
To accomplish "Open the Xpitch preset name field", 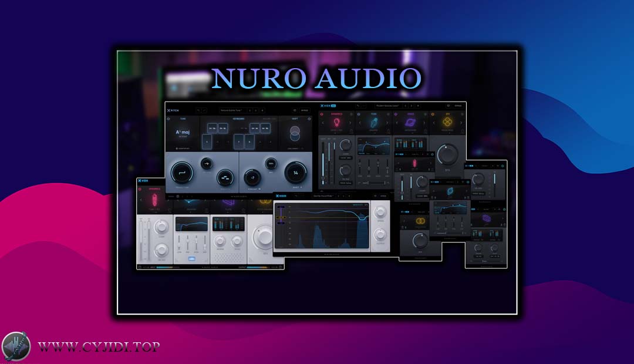I will (x=233, y=110).
